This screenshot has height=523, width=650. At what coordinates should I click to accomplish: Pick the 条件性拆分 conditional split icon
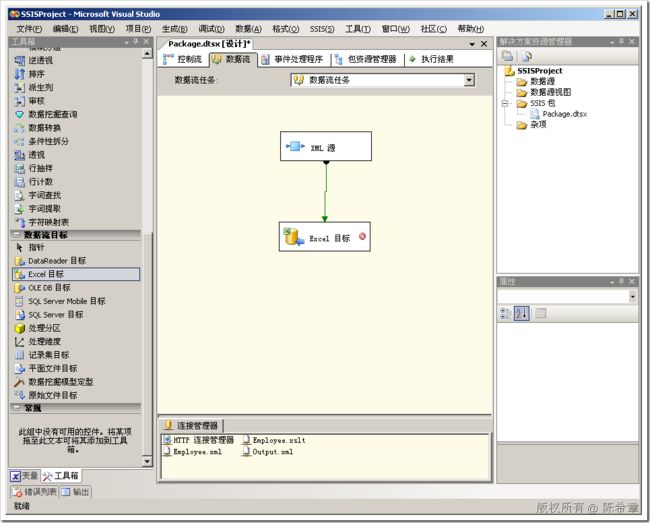[19, 141]
